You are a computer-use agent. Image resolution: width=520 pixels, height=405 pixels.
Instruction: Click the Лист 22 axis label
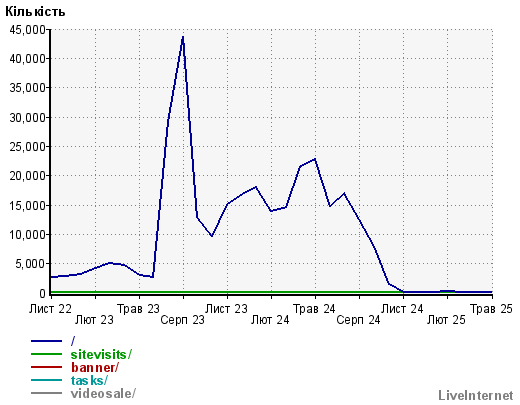[50, 309]
